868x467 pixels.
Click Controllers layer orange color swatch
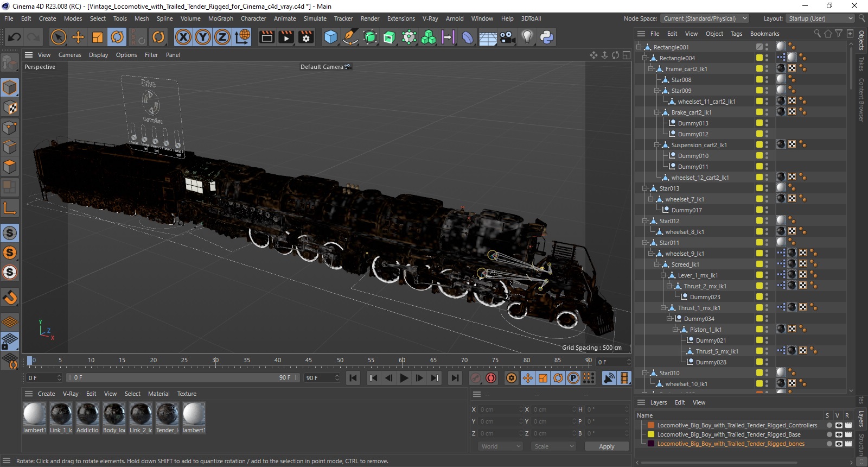point(651,426)
